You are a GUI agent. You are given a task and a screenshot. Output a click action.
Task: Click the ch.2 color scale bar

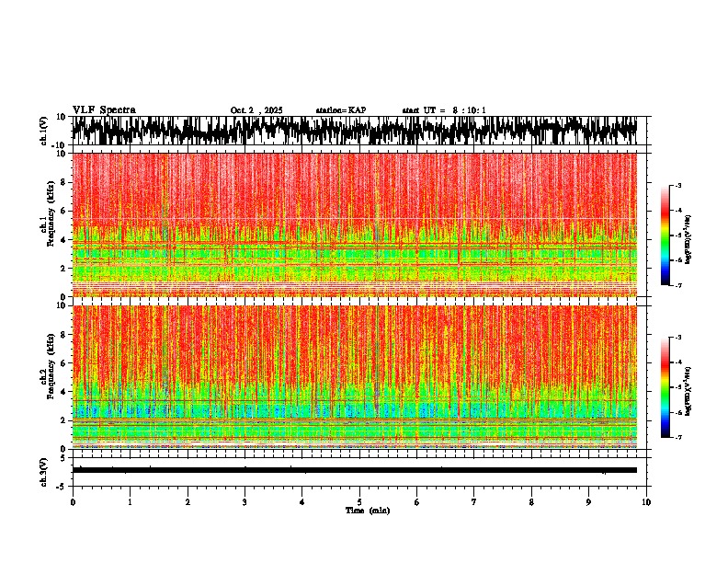tap(665, 387)
